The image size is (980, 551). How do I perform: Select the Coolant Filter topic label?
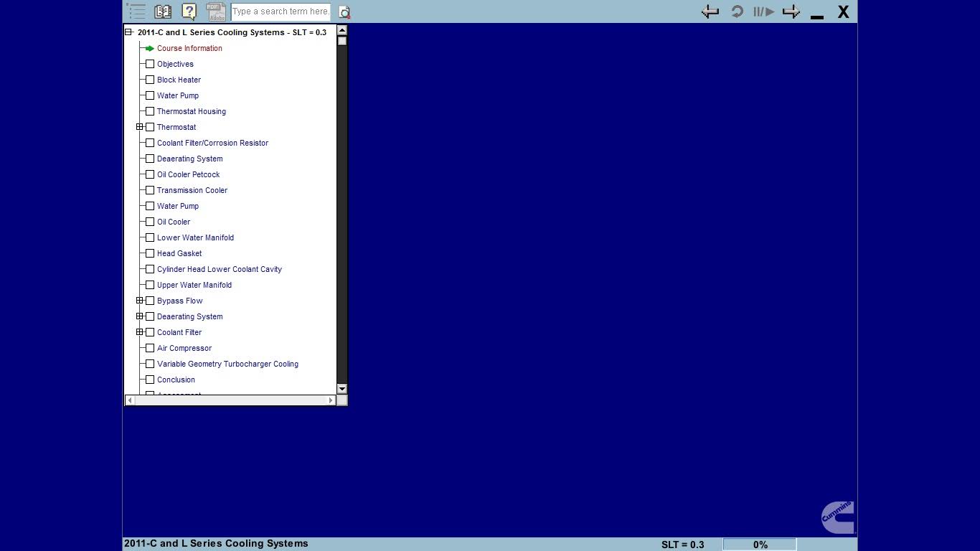(x=179, y=332)
